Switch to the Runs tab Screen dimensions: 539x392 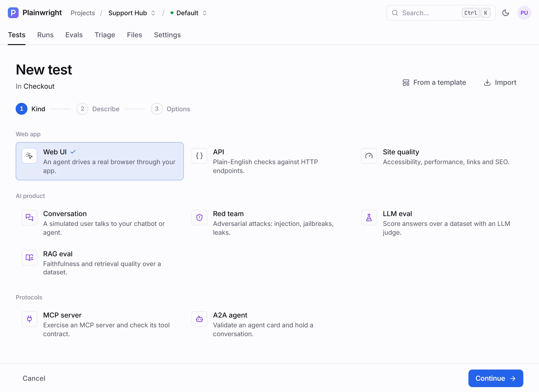45,35
